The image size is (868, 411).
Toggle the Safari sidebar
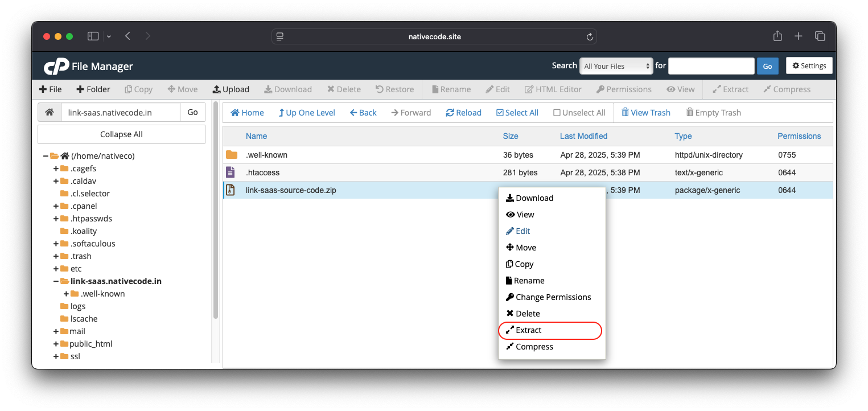click(93, 36)
